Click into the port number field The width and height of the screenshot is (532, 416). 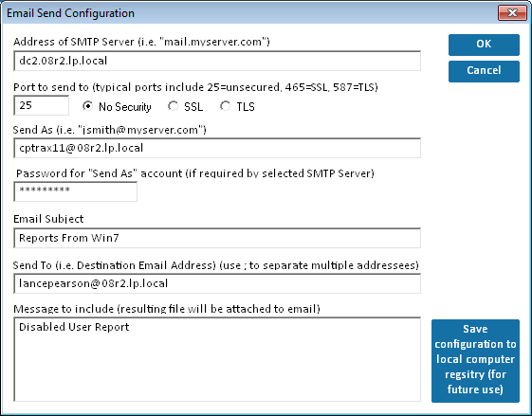click(41, 105)
